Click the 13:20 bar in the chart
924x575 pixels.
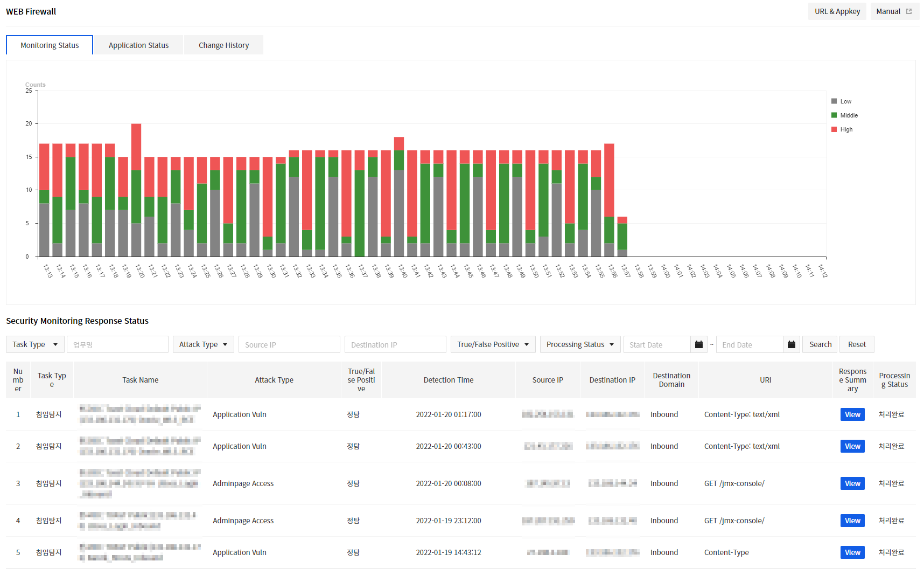(136, 190)
